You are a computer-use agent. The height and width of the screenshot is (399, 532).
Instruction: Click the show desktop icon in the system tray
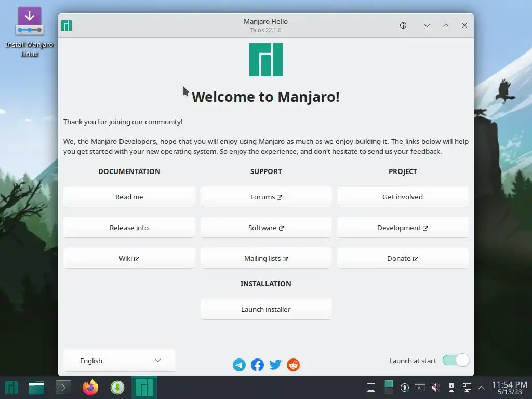(x=371, y=388)
